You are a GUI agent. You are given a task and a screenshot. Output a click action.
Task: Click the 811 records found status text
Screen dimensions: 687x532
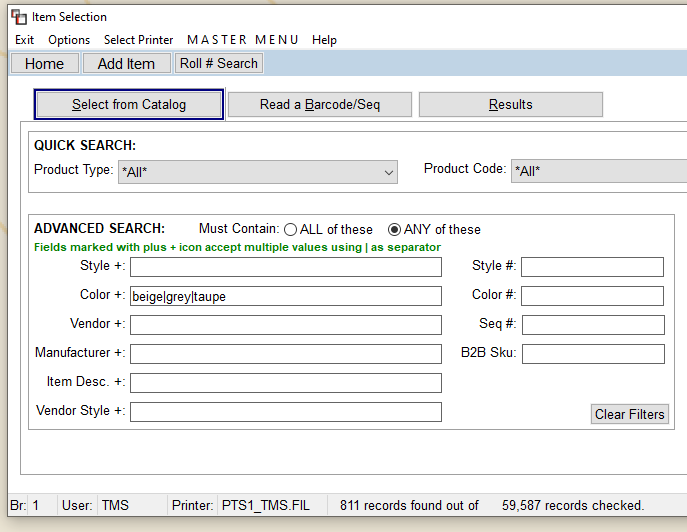pos(409,505)
